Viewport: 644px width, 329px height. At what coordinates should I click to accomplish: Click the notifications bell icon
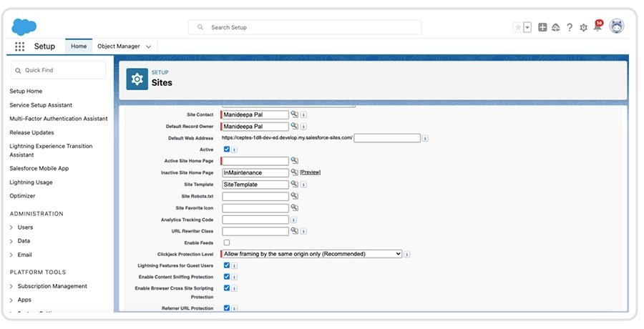point(597,27)
